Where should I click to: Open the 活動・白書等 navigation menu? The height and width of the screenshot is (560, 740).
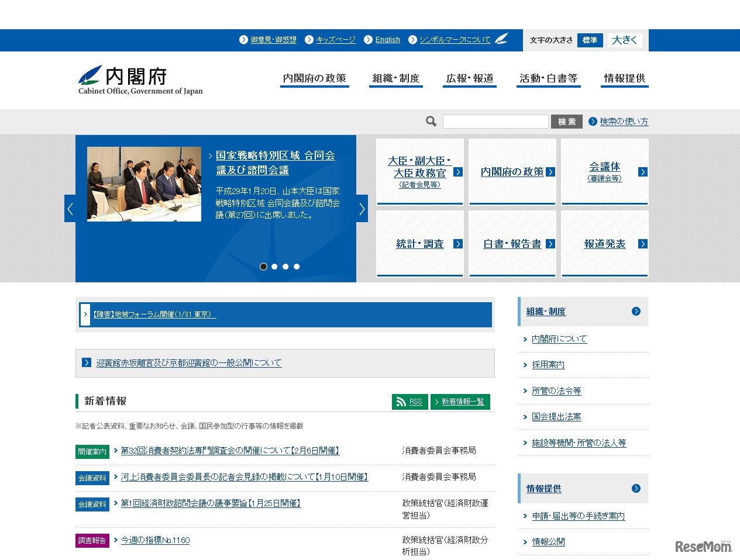point(548,78)
